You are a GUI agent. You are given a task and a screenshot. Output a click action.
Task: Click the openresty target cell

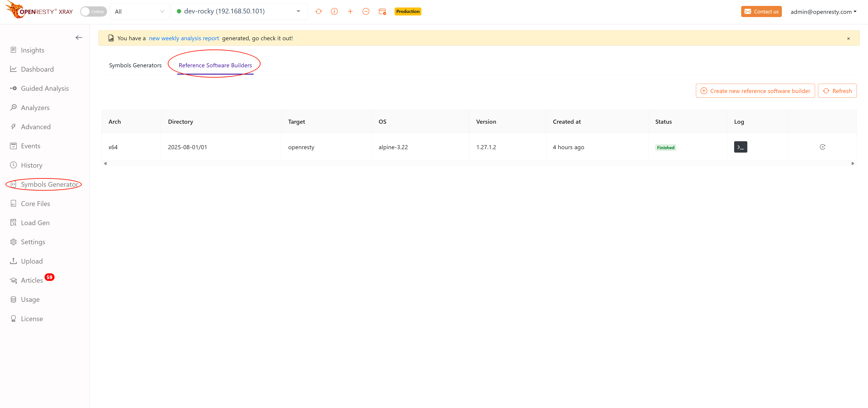pos(327,147)
